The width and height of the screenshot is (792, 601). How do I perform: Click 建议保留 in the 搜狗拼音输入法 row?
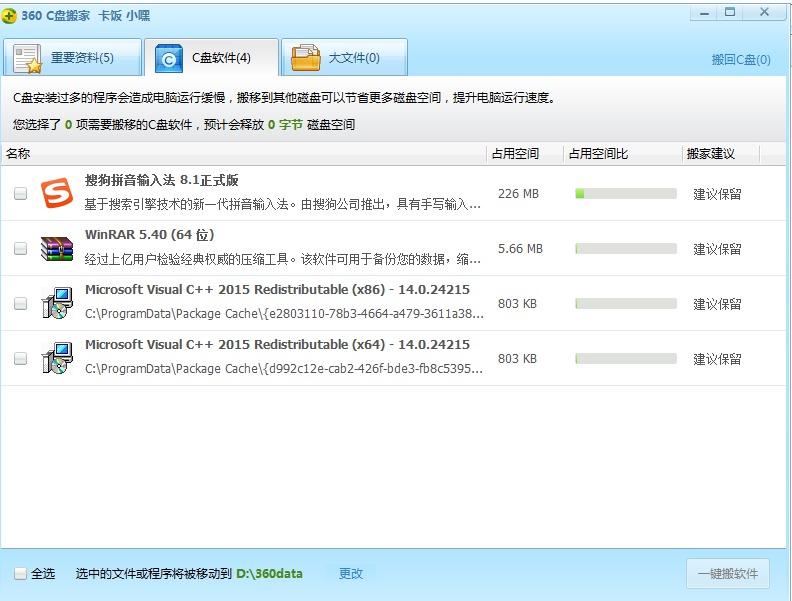717,194
